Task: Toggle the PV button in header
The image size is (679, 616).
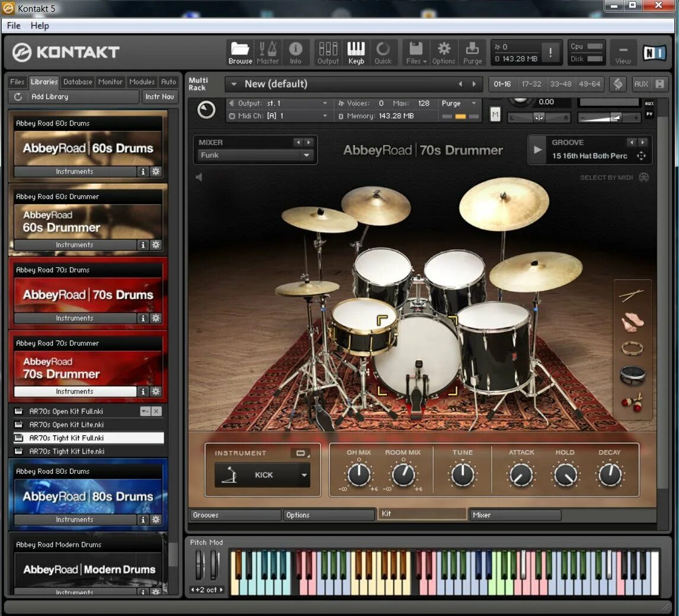Action: (x=649, y=114)
